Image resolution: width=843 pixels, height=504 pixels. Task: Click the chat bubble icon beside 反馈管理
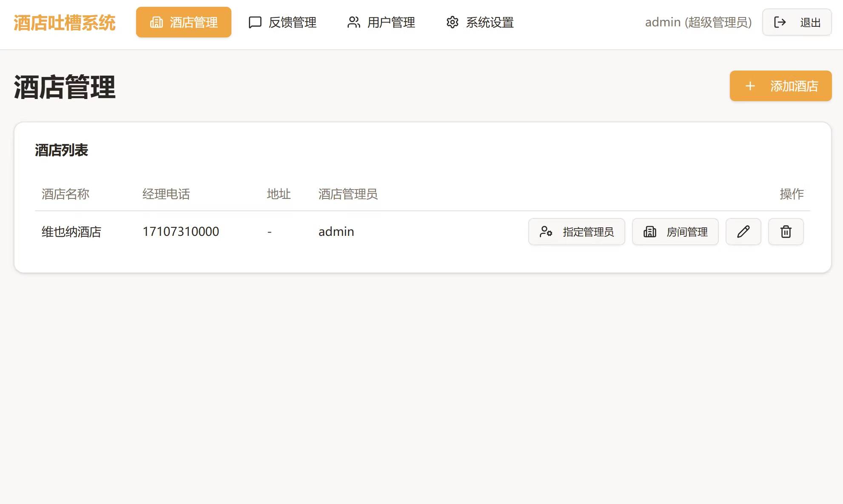click(x=255, y=22)
